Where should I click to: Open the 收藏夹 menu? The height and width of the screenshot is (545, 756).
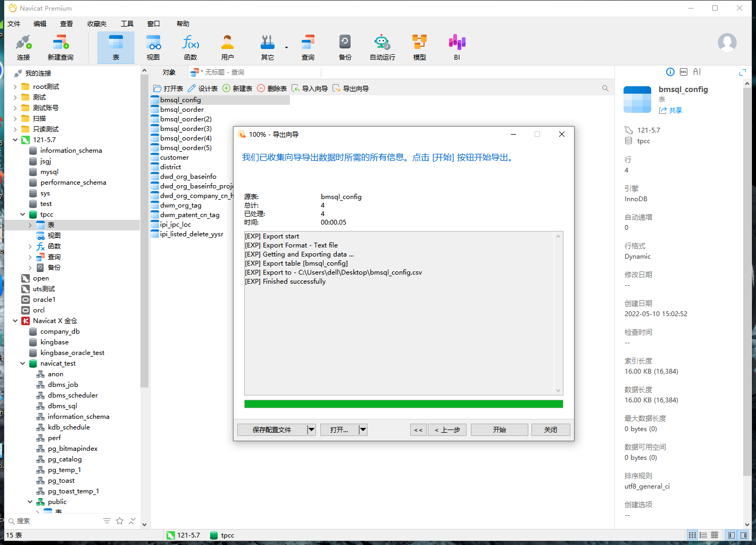click(97, 23)
